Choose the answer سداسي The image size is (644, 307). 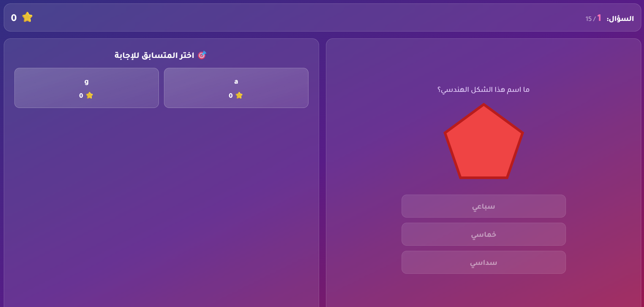pyautogui.click(x=483, y=262)
